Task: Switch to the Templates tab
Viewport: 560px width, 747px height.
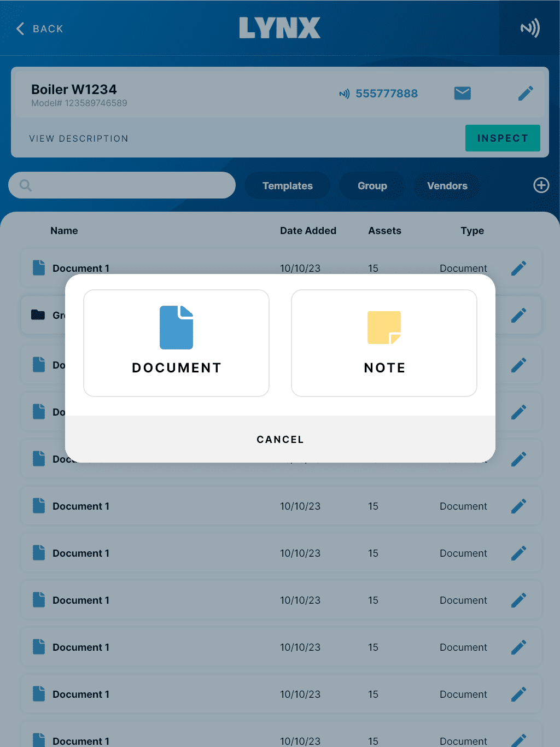Action: 287,186
